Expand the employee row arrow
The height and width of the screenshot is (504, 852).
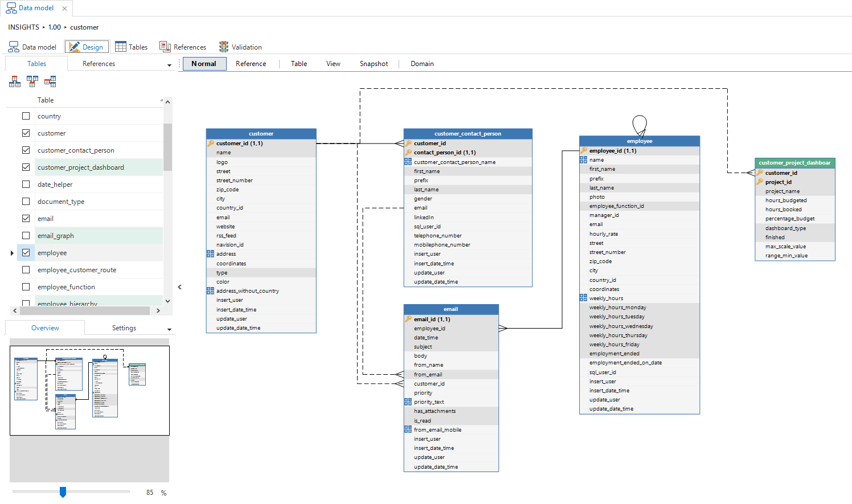[x=12, y=253]
